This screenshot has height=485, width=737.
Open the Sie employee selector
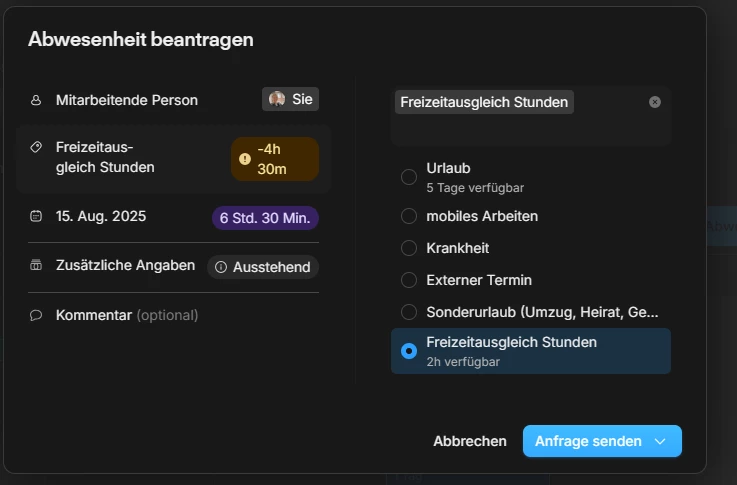tap(291, 100)
